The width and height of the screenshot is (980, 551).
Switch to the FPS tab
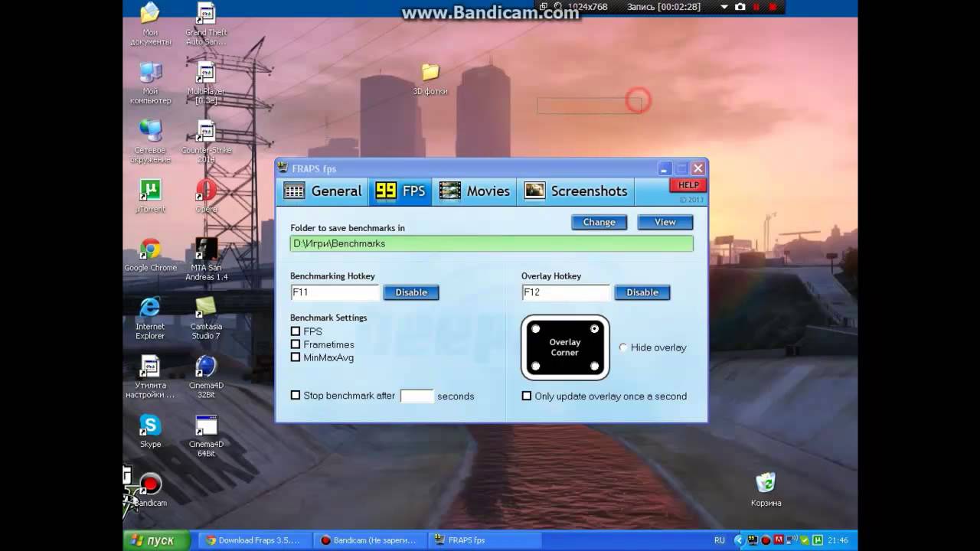pos(400,191)
